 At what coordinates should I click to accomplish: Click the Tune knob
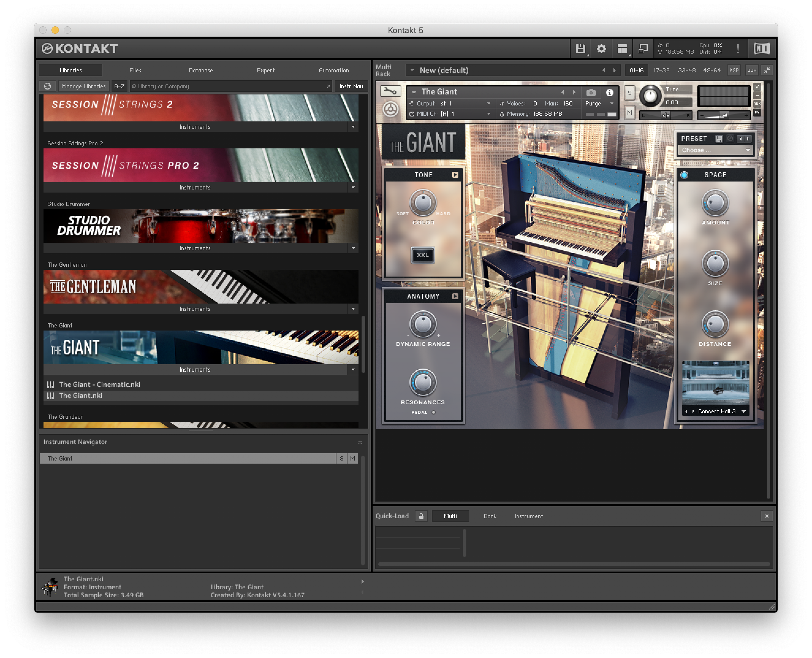point(650,96)
